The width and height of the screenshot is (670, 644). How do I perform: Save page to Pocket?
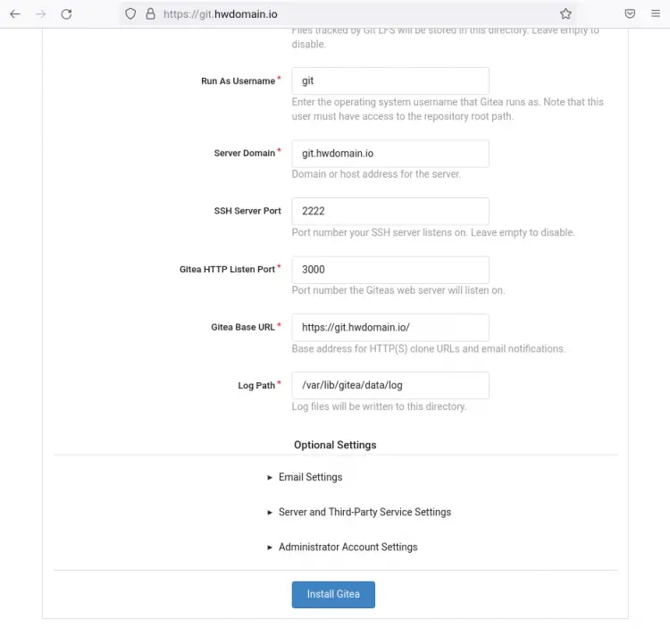(x=630, y=14)
